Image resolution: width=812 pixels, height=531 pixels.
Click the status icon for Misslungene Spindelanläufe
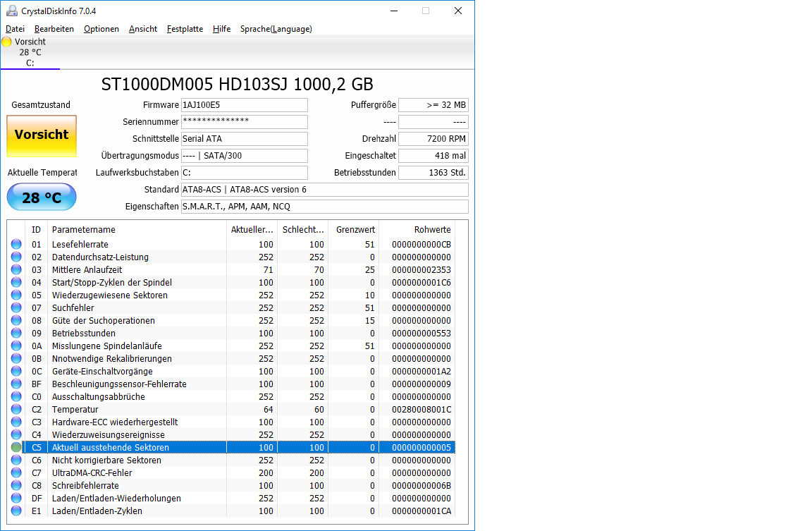[x=17, y=346]
